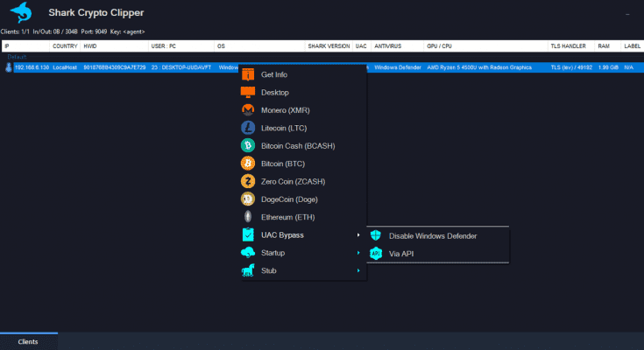This screenshot has width=644, height=350.
Task: Select the Litecoin (LTC) coin icon
Action: [247, 128]
